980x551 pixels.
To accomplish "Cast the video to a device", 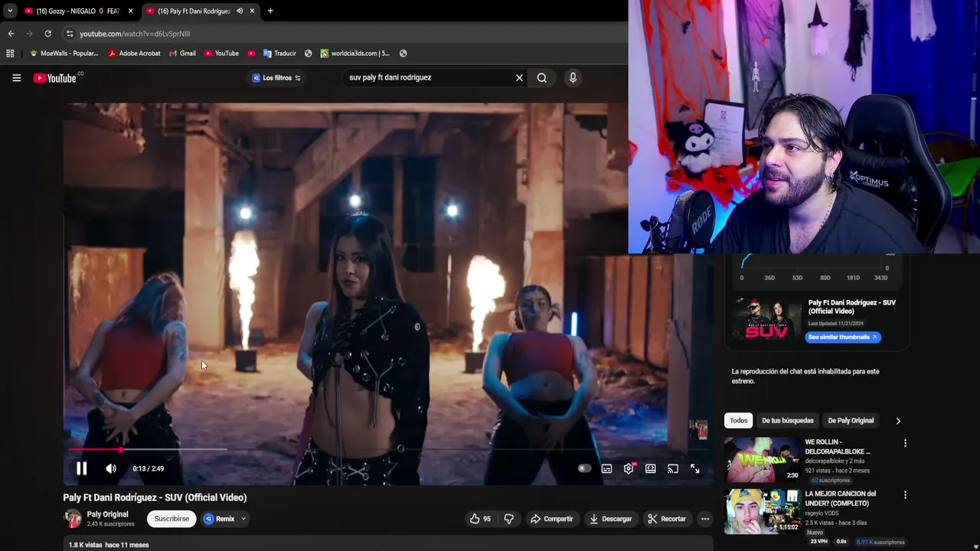I will click(x=673, y=468).
